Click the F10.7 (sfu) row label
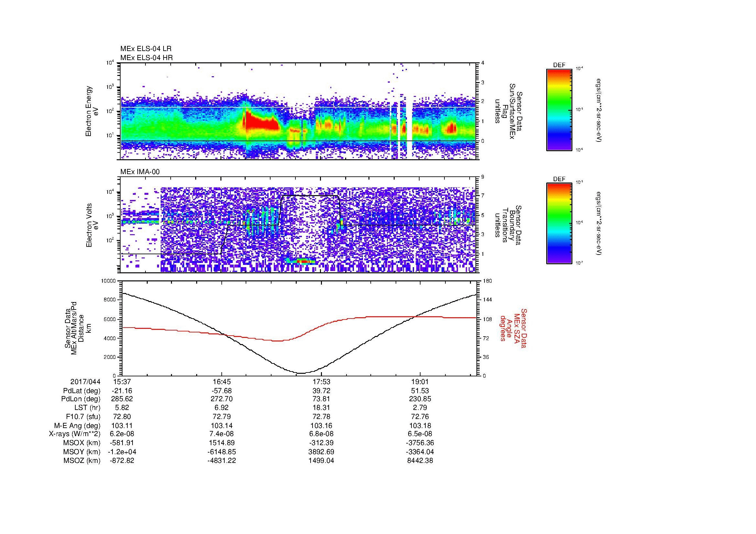This screenshot has height=534, width=756. tap(83, 416)
